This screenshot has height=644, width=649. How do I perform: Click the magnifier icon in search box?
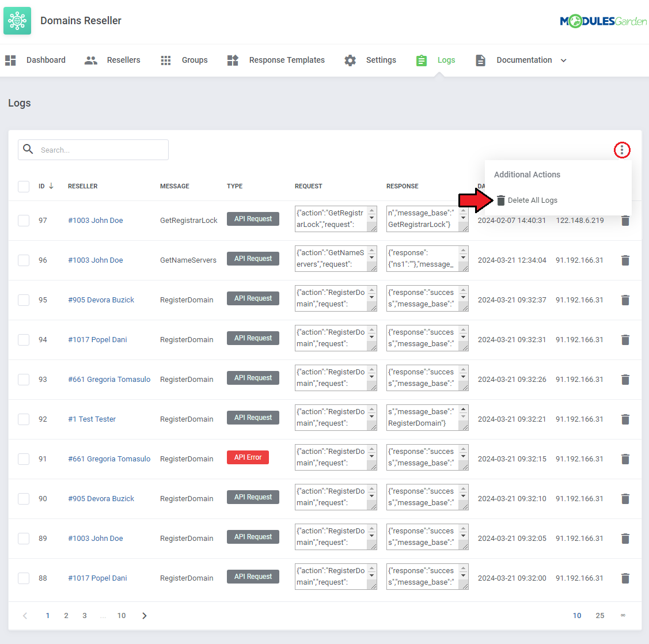coord(28,150)
